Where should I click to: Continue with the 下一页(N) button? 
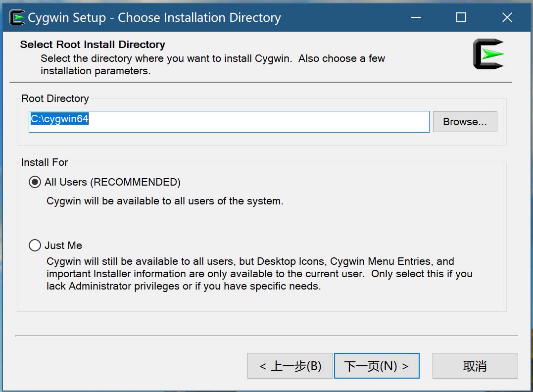point(377,366)
